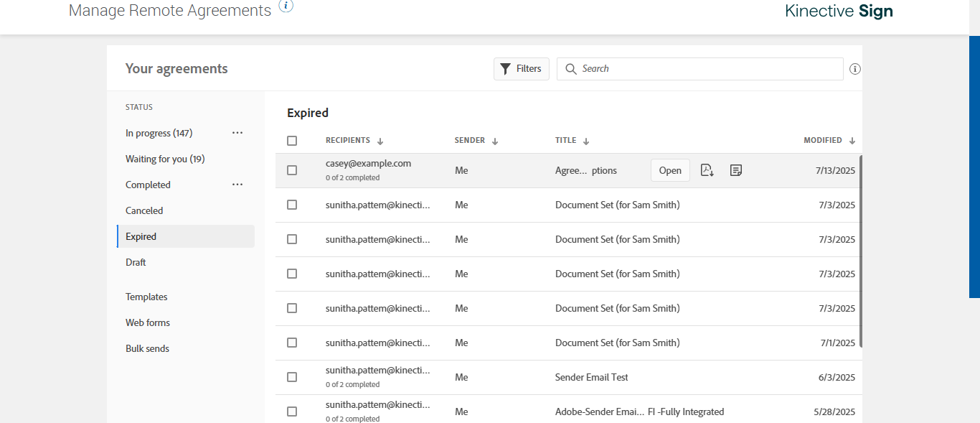This screenshot has height=423, width=980.
Task: Go to Templates in the sidebar
Action: pyautogui.click(x=146, y=297)
